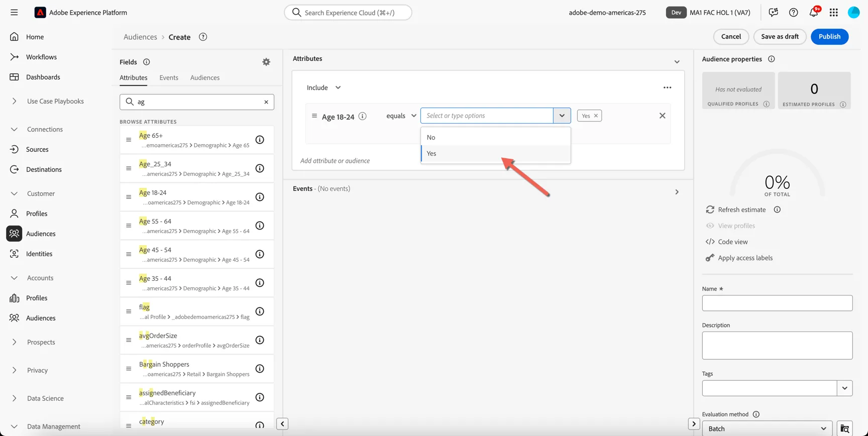The height and width of the screenshot is (436, 868).
Task: Open the Batch evaluation method dropdown
Action: click(x=767, y=428)
